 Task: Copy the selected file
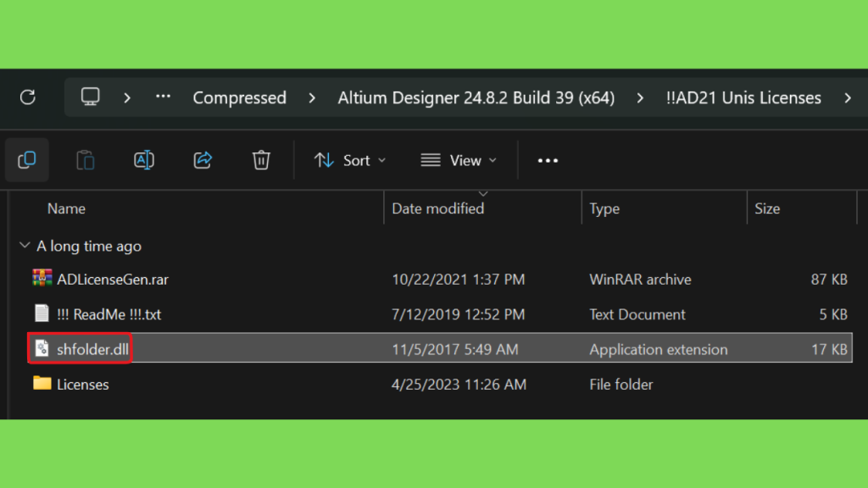point(27,160)
